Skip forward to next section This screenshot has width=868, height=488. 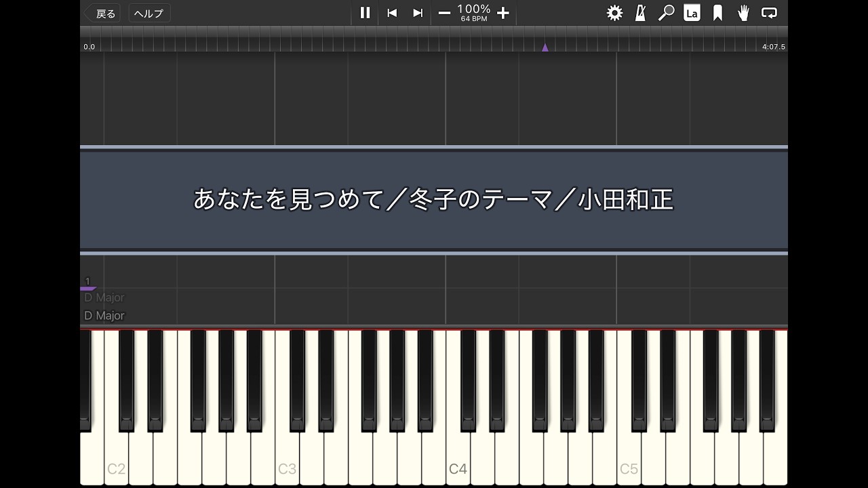point(418,13)
